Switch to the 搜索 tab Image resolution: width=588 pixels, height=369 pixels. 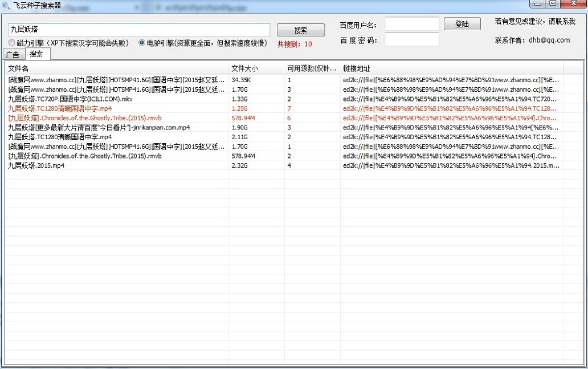[36, 55]
